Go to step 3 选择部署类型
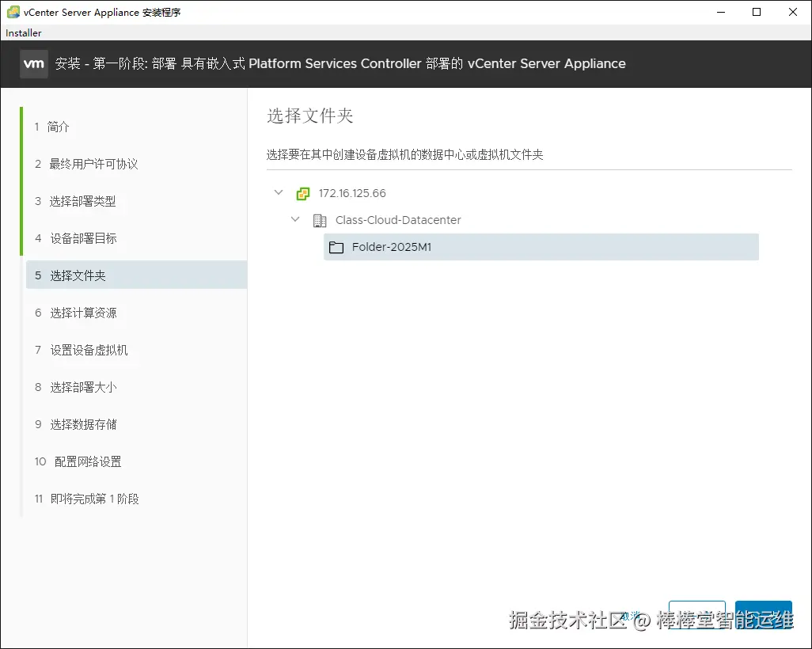The width and height of the screenshot is (812, 649). pos(75,202)
